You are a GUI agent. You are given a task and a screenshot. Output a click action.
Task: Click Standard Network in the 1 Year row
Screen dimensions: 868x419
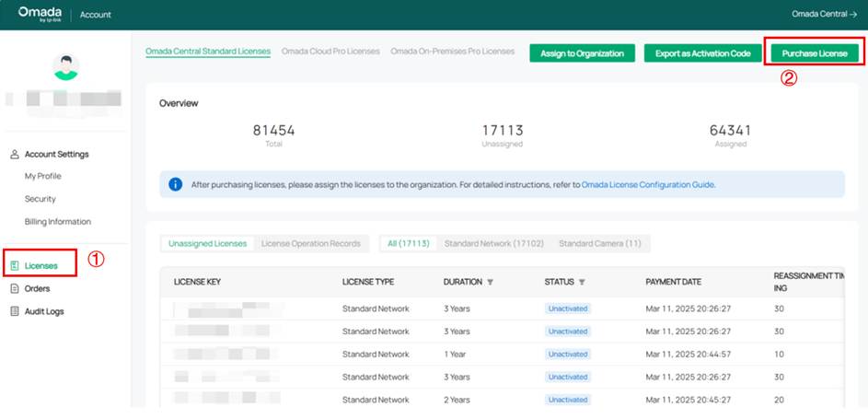tap(376, 355)
